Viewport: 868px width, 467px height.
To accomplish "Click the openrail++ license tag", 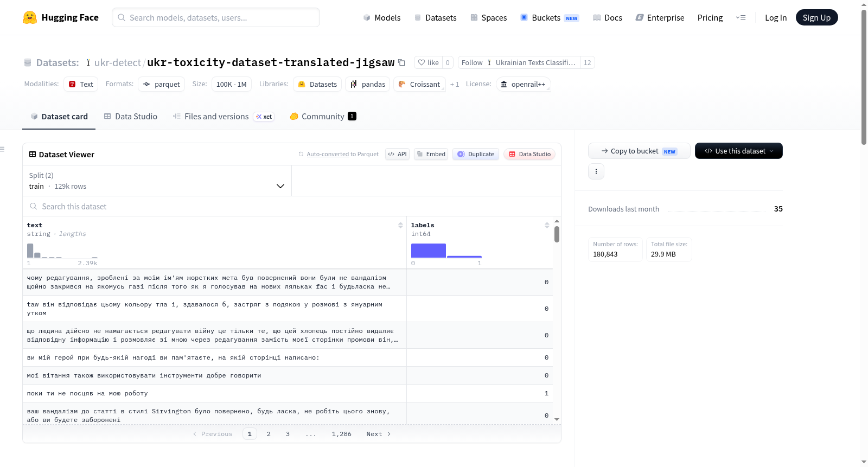I will point(523,84).
